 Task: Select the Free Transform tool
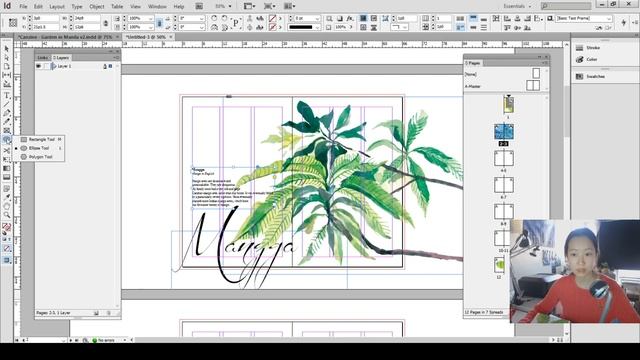coord(7,159)
